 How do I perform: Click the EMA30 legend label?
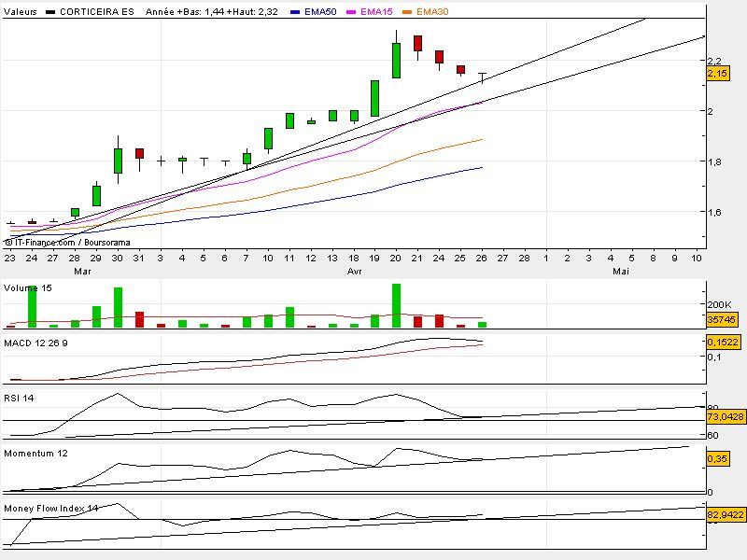[x=432, y=11]
